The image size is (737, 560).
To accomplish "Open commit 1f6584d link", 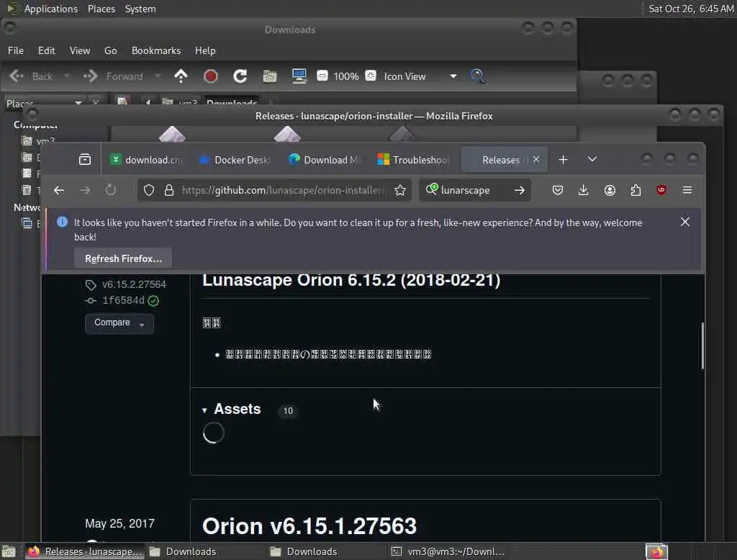I will [123, 300].
